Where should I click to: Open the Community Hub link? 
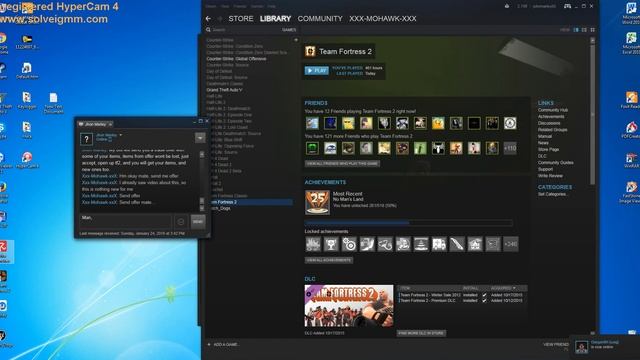click(x=553, y=110)
